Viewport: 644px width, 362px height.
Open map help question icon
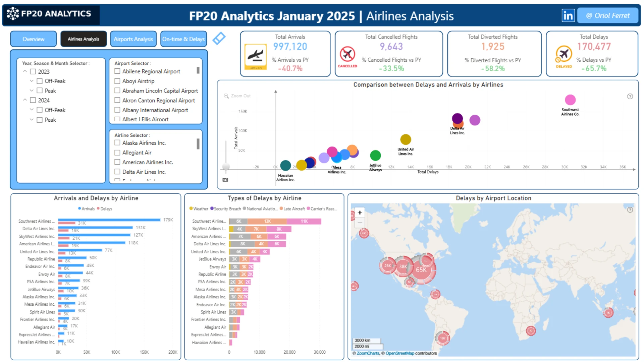630,210
